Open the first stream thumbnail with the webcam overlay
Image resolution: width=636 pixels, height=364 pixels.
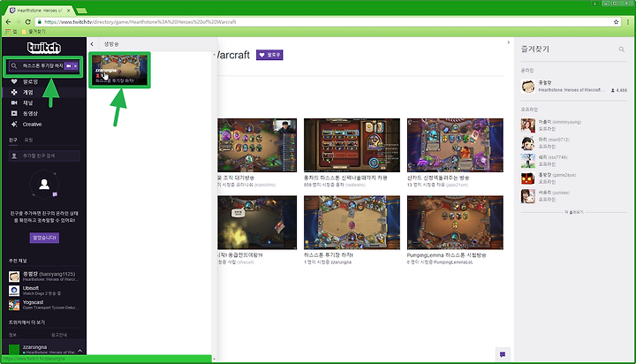(x=257, y=145)
